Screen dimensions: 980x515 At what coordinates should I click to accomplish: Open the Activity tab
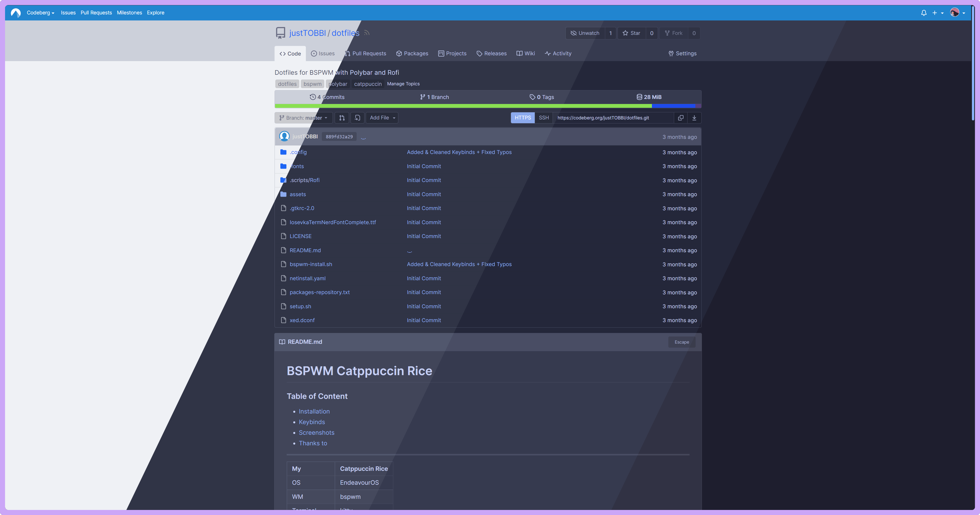coord(558,54)
